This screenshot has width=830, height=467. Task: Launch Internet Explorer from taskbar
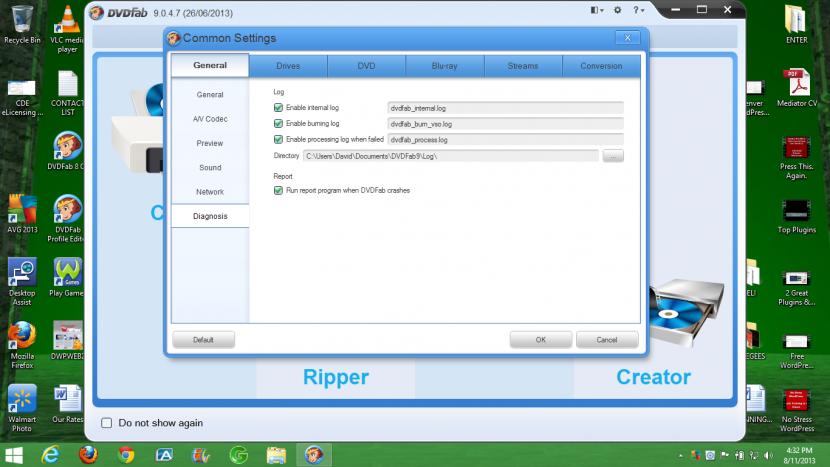click(50, 455)
